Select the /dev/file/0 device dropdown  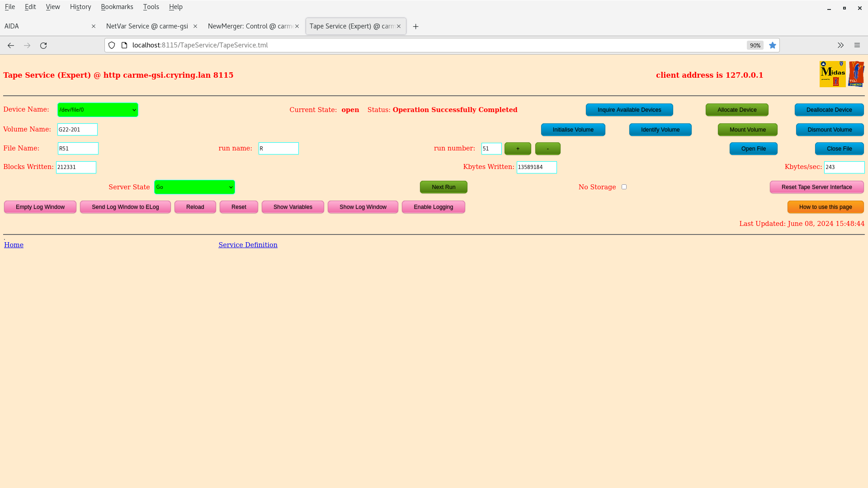(x=97, y=109)
